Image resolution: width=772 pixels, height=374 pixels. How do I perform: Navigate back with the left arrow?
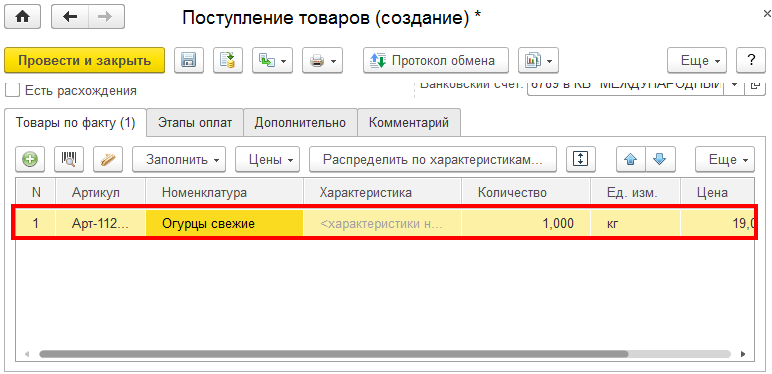[69, 17]
